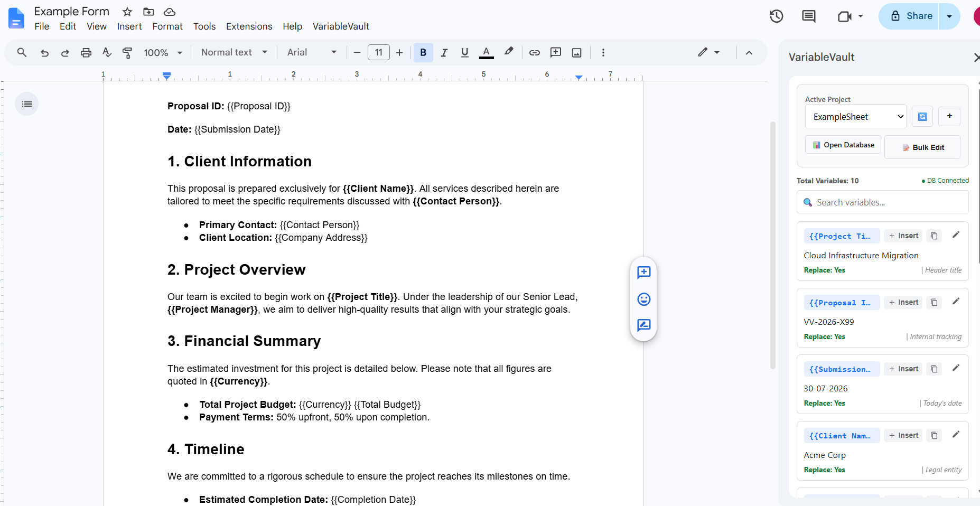Click the font size field
This screenshot has height=506, width=980.
[x=379, y=52]
